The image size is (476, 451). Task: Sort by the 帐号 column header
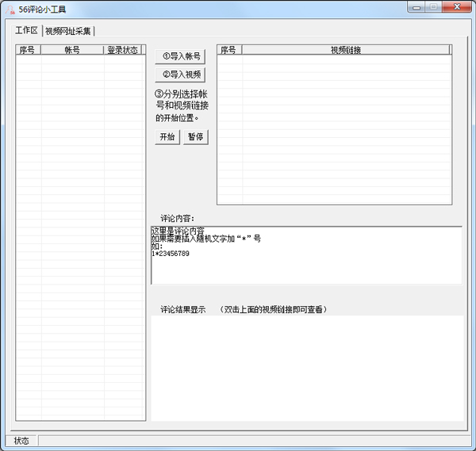pyautogui.click(x=71, y=50)
